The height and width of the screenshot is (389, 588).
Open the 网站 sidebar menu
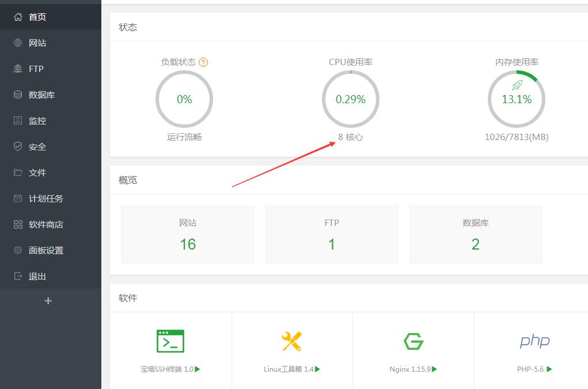(x=37, y=43)
